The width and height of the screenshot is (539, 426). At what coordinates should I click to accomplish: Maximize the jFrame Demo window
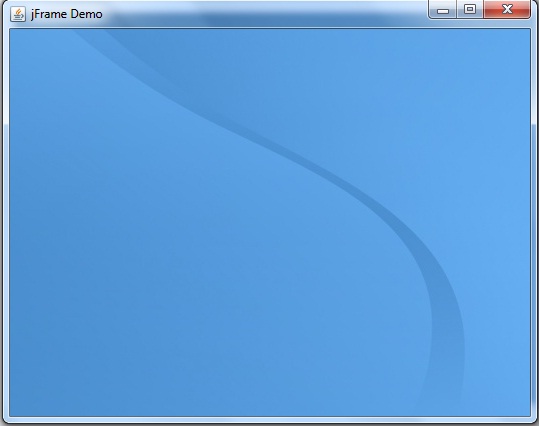470,9
